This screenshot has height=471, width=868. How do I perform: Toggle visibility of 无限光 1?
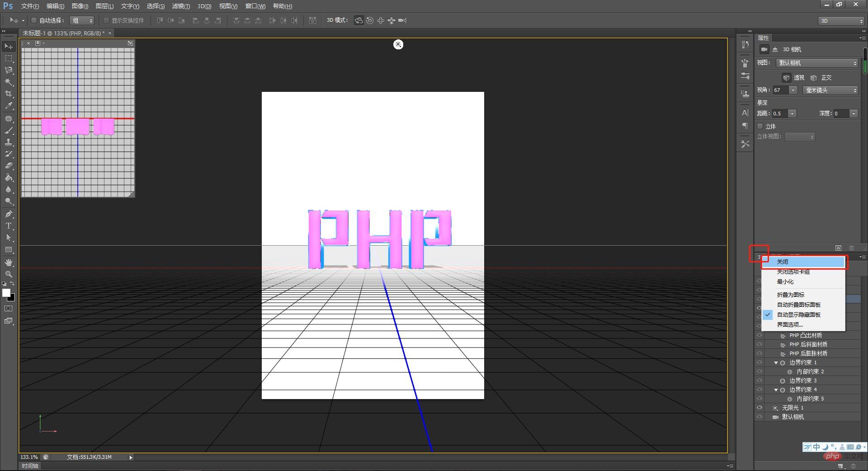click(x=759, y=408)
